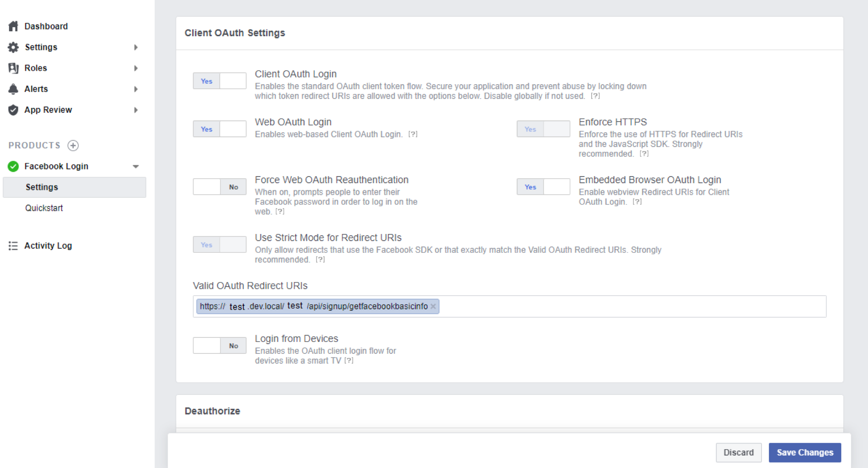Open the Dashboard menu item
The width and height of the screenshot is (868, 468).
[x=46, y=26]
